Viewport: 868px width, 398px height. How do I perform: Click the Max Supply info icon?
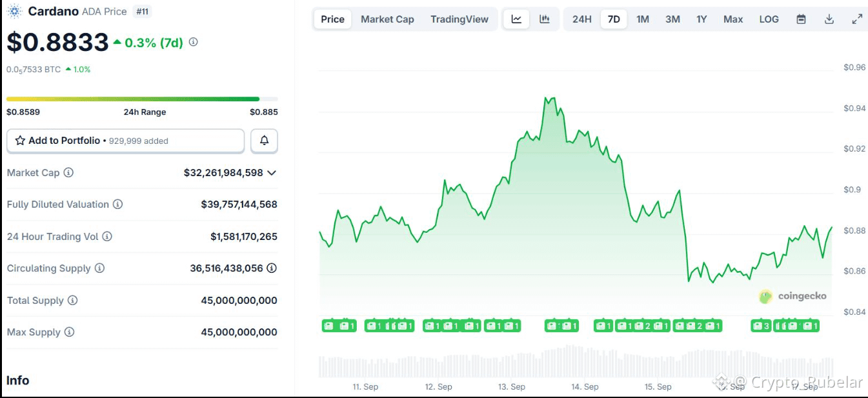tap(69, 332)
